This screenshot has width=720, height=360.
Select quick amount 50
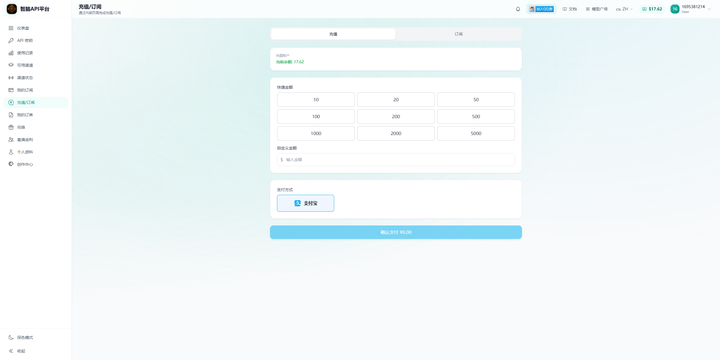(476, 100)
